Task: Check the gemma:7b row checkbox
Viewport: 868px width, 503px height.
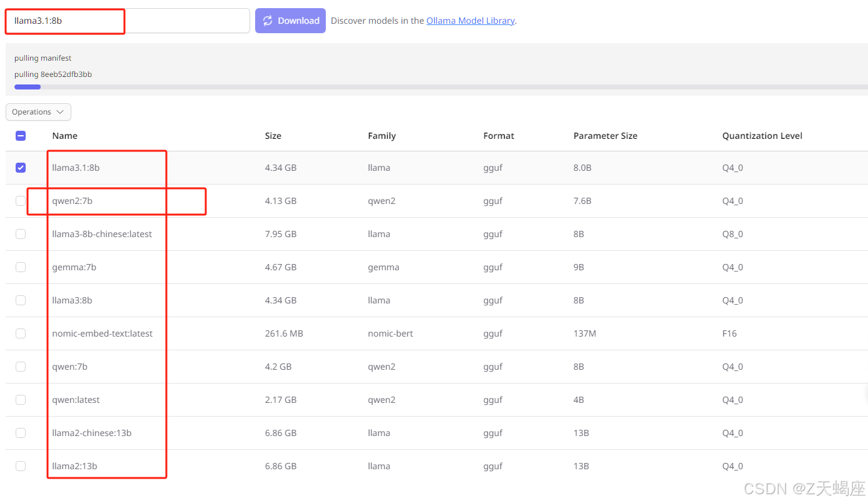Action: click(21, 267)
